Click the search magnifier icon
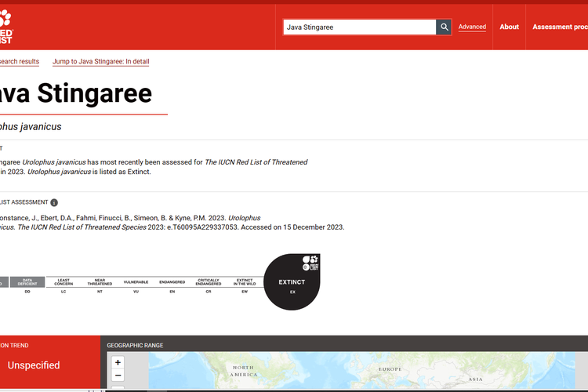 pos(445,27)
